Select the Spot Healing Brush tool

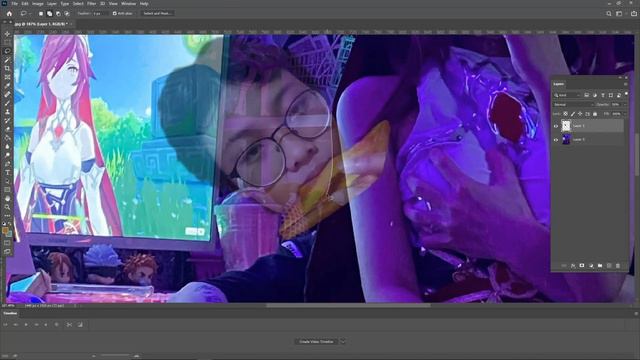point(7,94)
